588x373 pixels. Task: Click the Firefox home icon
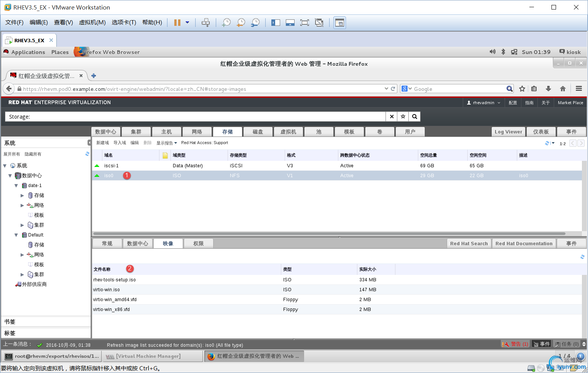point(563,89)
